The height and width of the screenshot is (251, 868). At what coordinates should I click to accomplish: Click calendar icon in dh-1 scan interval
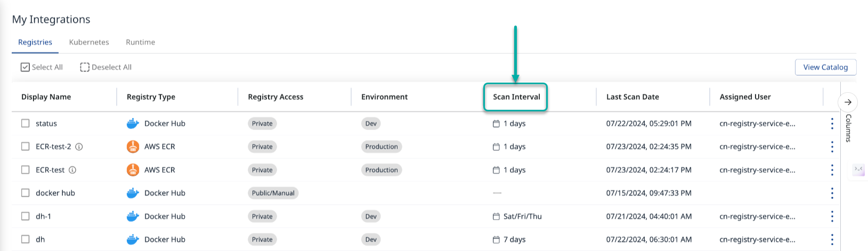point(496,216)
